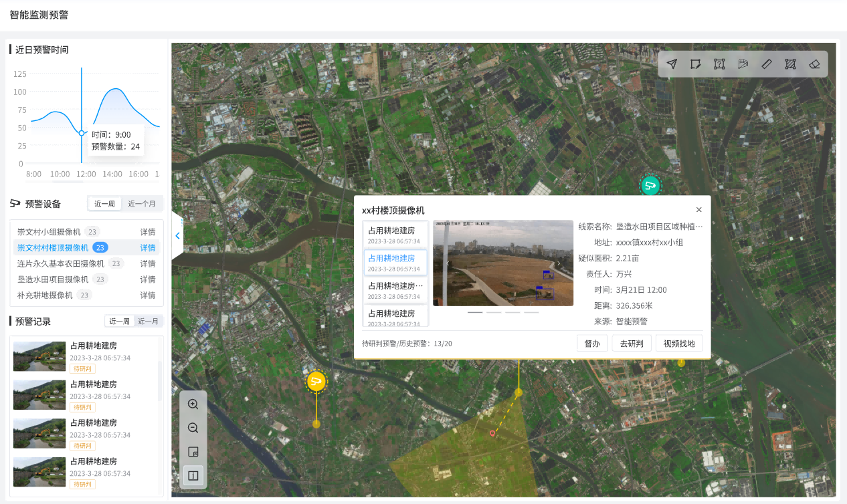847x504 pixels.
Task: Click the 去研判 button
Action: pos(632,344)
